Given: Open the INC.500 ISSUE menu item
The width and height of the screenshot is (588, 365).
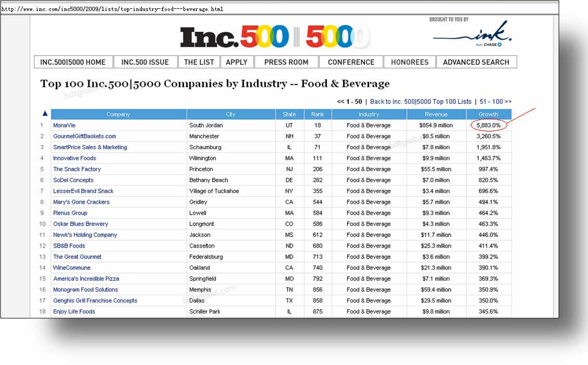Looking at the screenshot, I should 145,62.
